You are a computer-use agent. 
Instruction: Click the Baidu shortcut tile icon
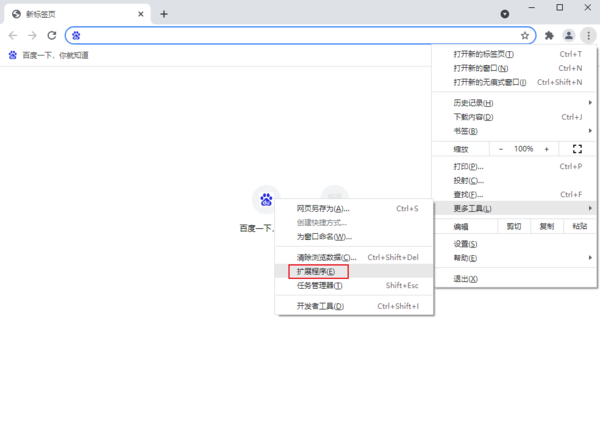point(266,199)
